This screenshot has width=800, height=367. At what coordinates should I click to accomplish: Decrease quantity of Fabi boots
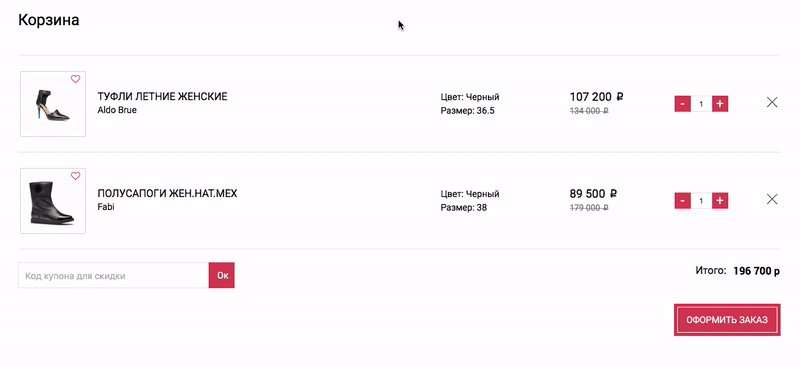pyautogui.click(x=683, y=201)
